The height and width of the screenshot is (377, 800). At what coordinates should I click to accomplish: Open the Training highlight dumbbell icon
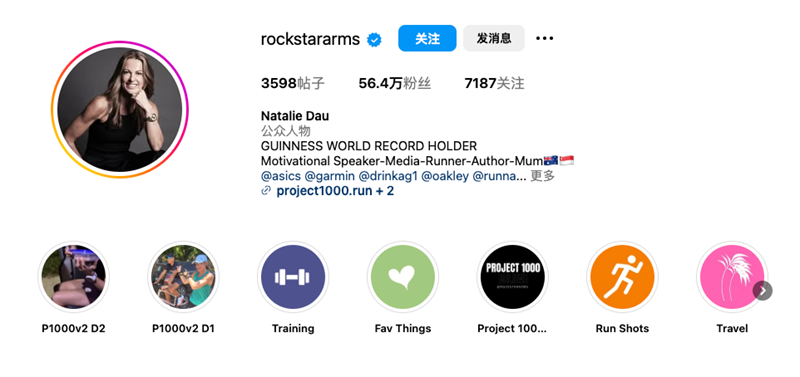[293, 278]
